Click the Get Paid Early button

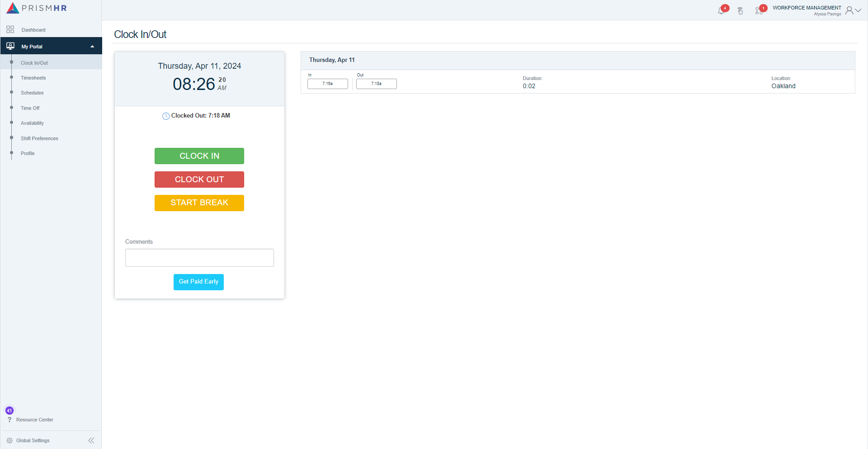click(198, 282)
